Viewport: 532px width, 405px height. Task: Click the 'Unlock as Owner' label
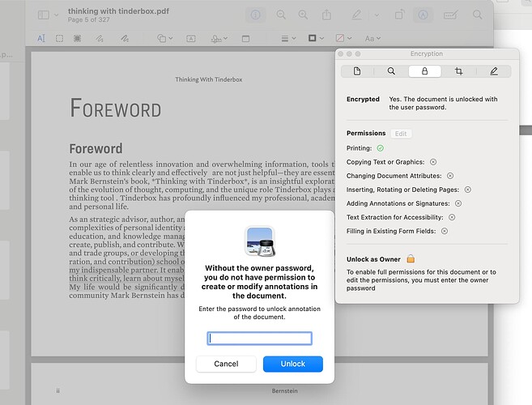coord(373,259)
